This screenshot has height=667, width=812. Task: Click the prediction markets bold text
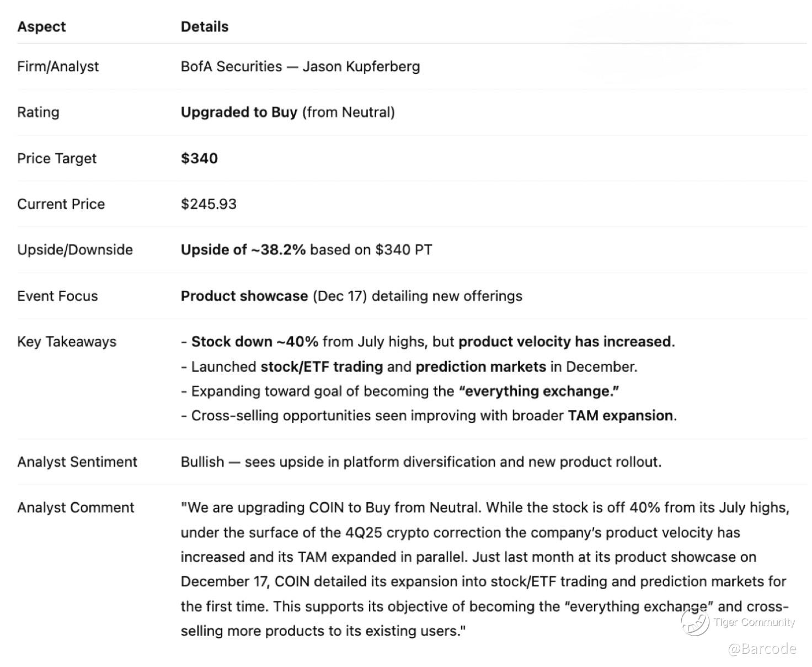pyautogui.click(x=480, y=366)
